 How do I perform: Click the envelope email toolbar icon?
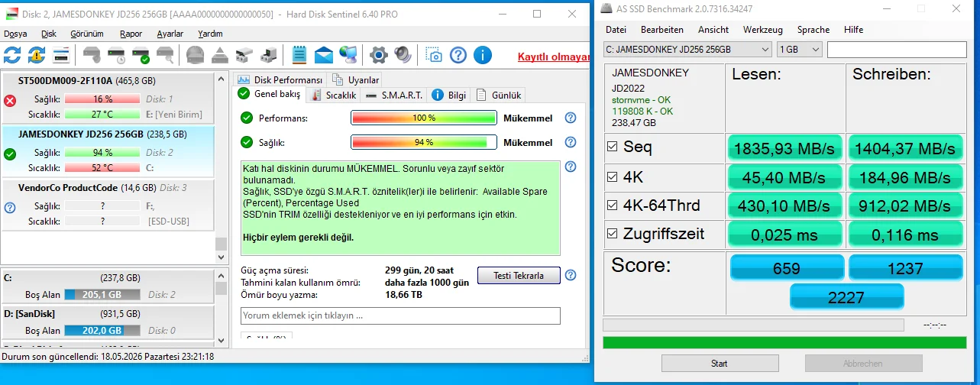[x=324, y=55]
